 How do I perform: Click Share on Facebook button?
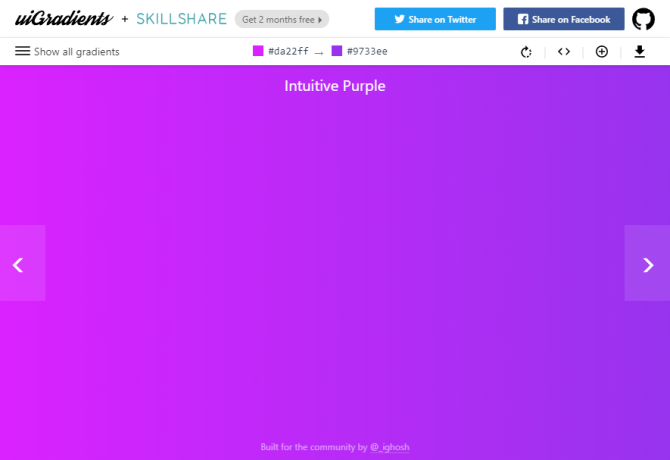pyautogui.click(x=564, y=19)
